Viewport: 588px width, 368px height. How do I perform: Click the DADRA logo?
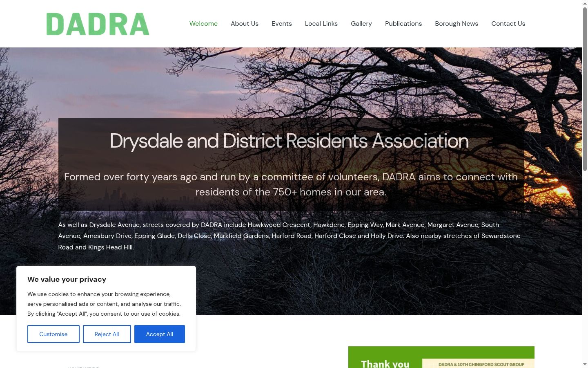pyautogui.click(x=98, y=24)
